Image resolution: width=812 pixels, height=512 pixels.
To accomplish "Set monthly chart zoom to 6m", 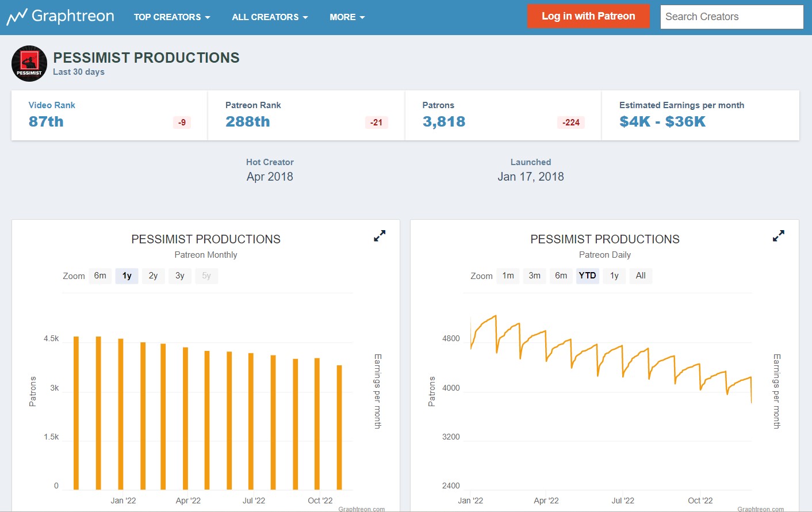I will [100, 276].
